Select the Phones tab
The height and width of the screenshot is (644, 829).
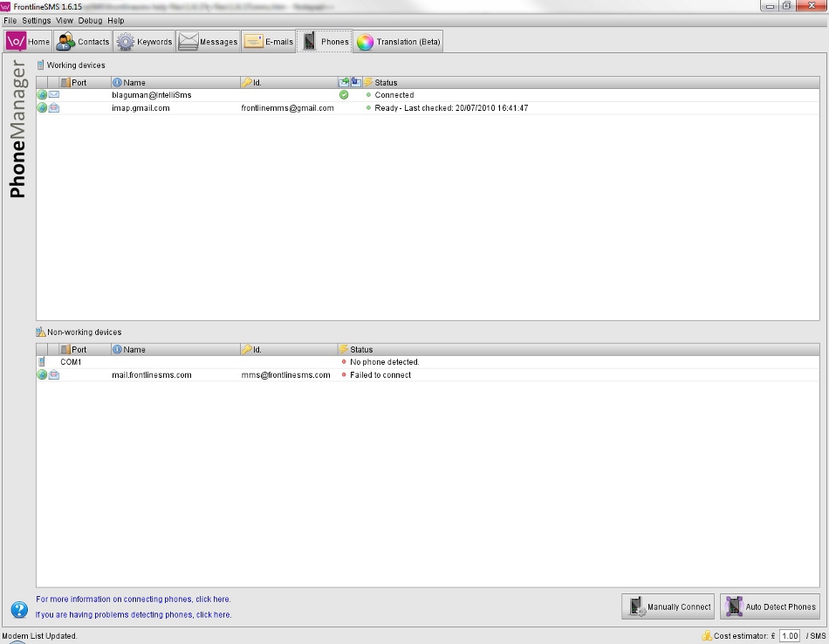325,42
